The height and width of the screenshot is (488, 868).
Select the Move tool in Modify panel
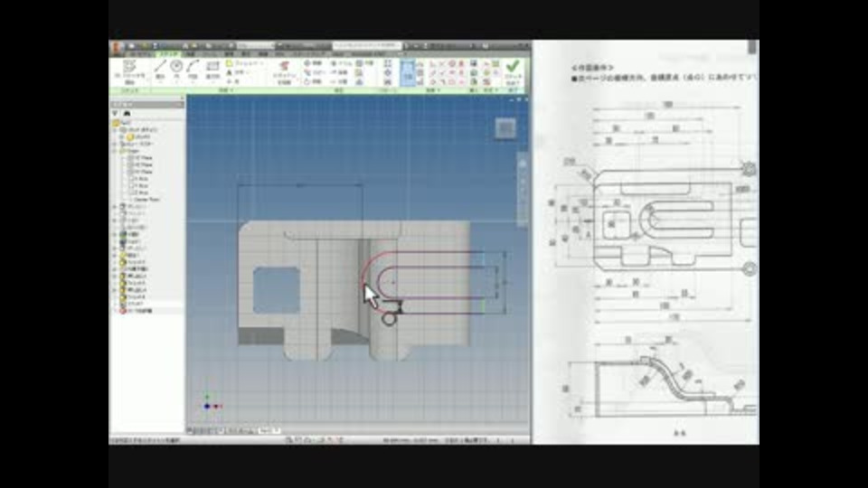click(313, 63)
